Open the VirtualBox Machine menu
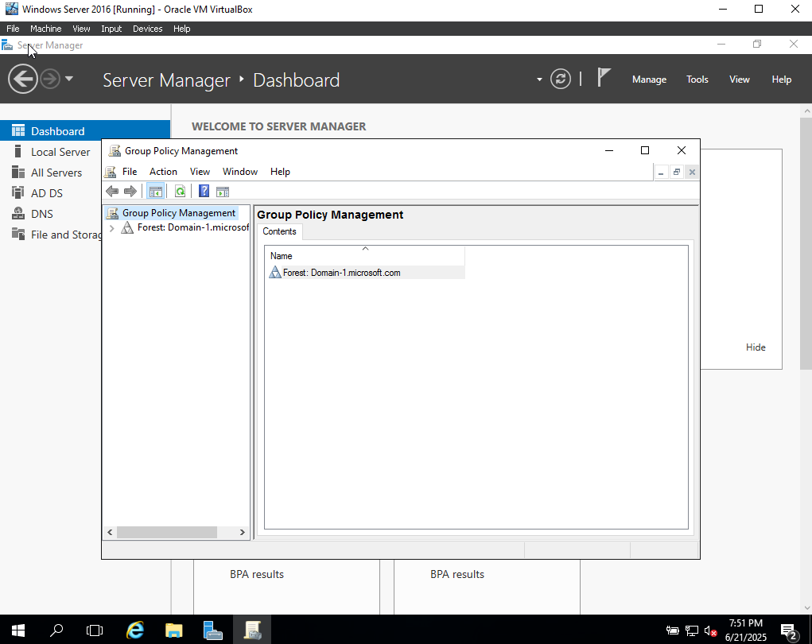The height and width of the screenshot is (644, 812). 45,29
